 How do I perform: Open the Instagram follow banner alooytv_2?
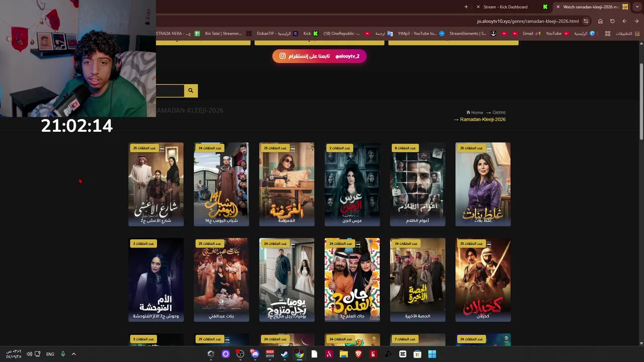coord(319,56)
